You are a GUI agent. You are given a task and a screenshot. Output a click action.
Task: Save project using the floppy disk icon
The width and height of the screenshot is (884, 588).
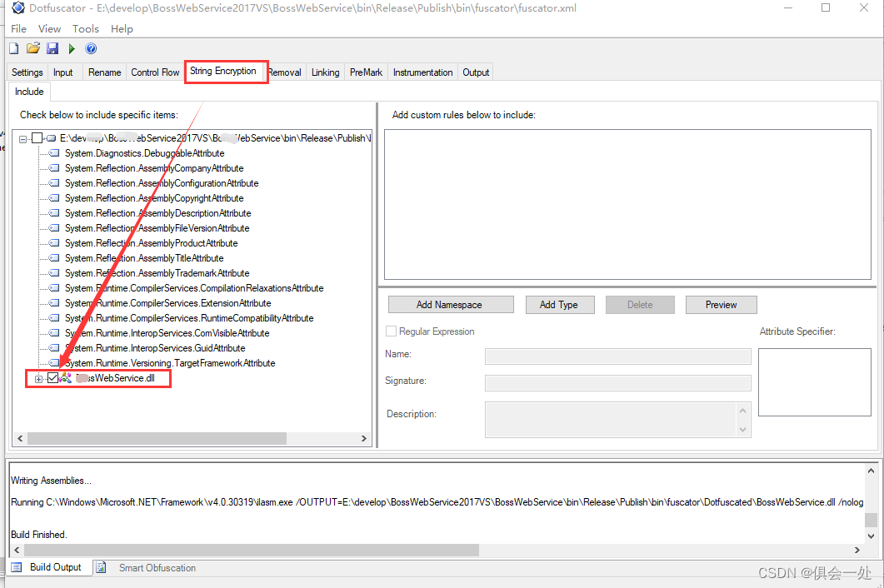(52, 48)
